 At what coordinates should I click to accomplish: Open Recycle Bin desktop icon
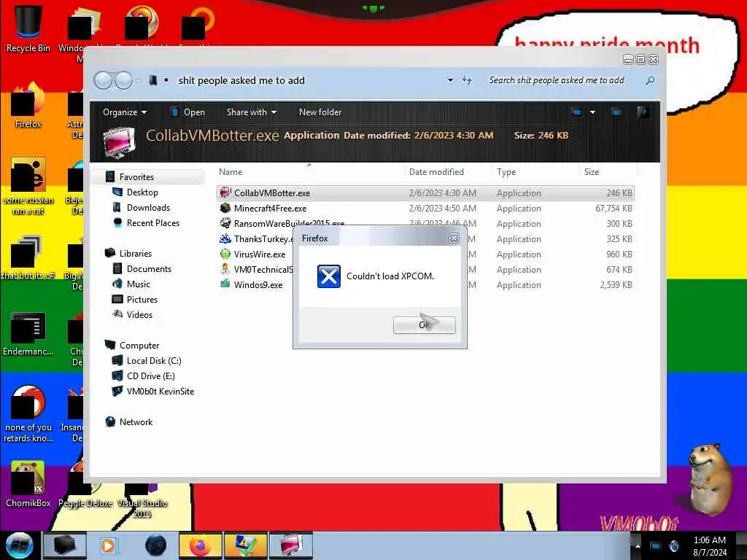point(28,28)
